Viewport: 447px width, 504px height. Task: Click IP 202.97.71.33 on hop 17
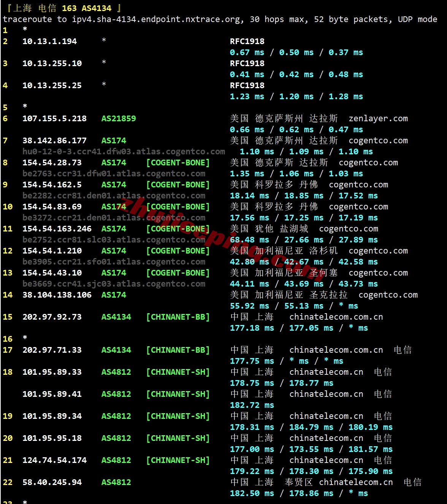click(x=52, y=350)
